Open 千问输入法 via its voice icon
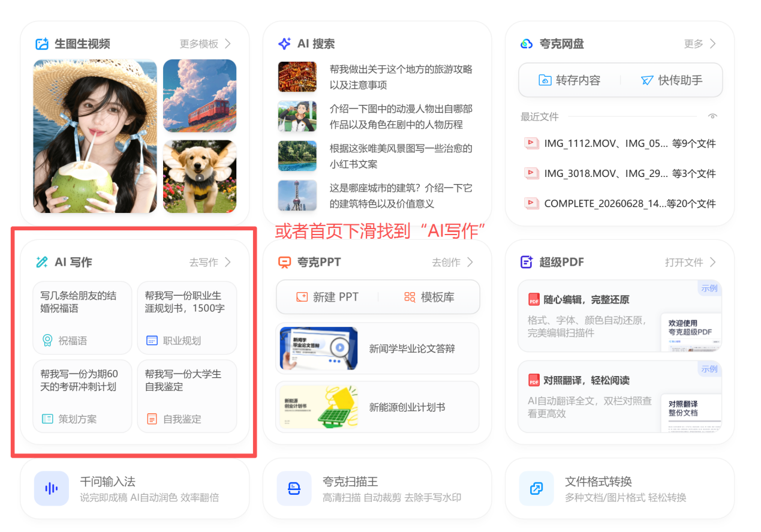This screenshot has width=761, height=532. click(x=52, y=489)
